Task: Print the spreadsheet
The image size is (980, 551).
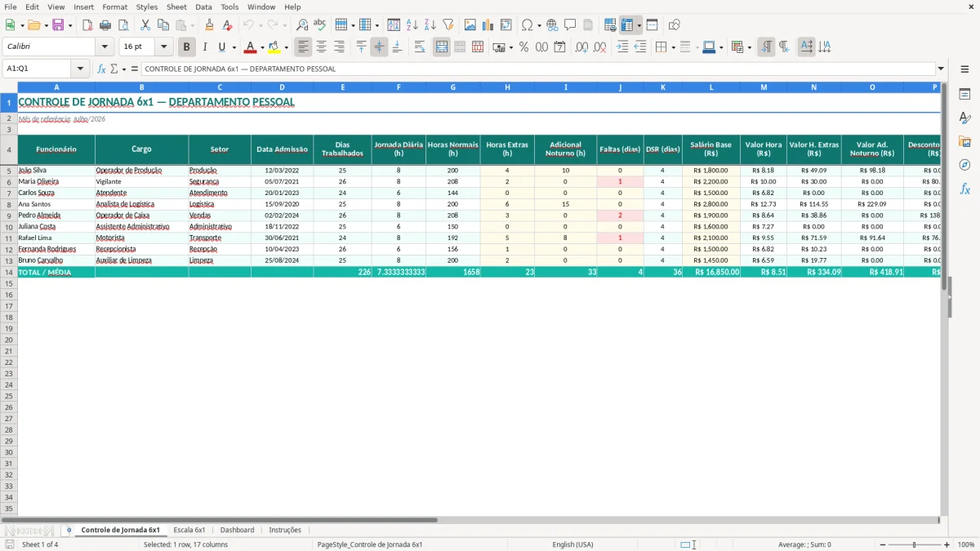Action: [105, 25]
